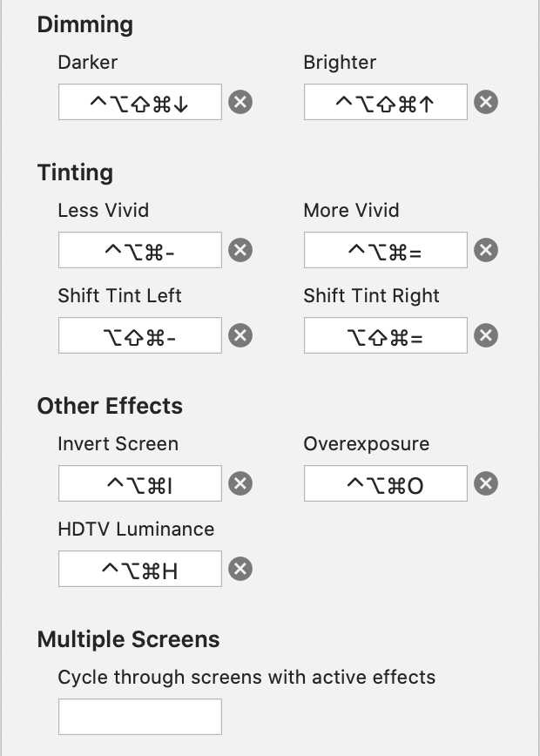Remove the Less Vivid shortcut
This screenshot has width=540, height=756.
[240, 251]
